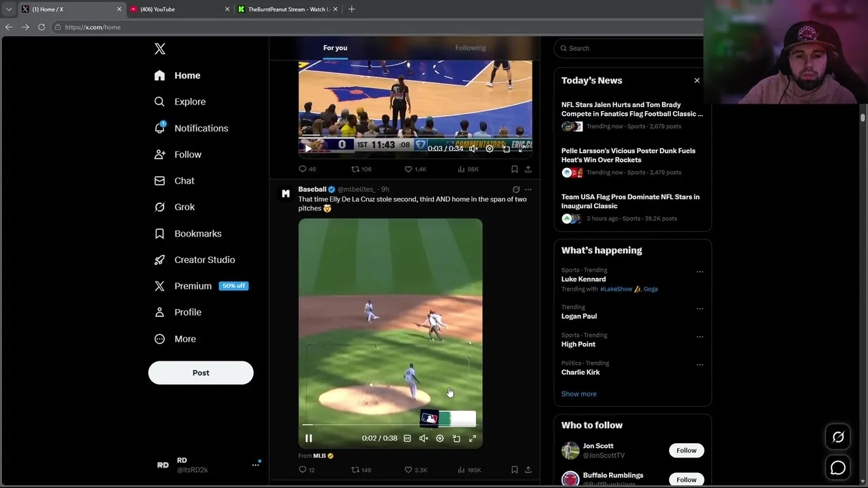This screenshot has height=488, width=868.
Task: Repost the basketball post with 106 reposts
Action: (361, 169)
